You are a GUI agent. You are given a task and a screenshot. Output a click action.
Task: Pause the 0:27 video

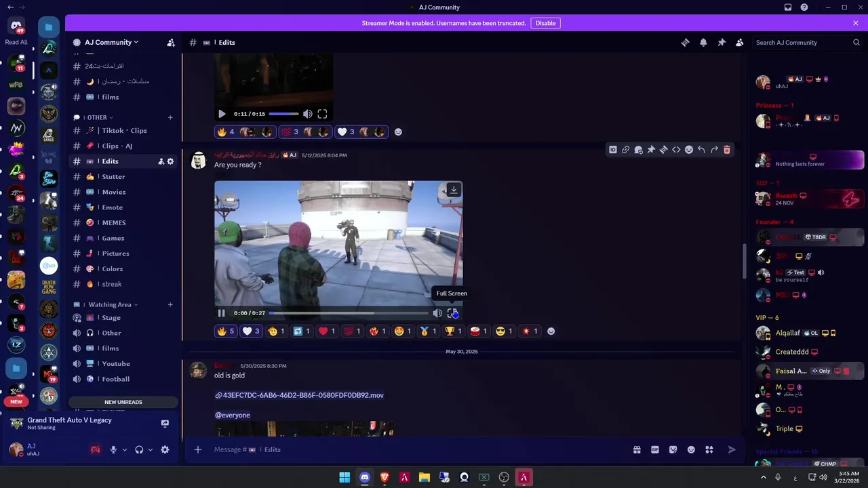(221, 313)
